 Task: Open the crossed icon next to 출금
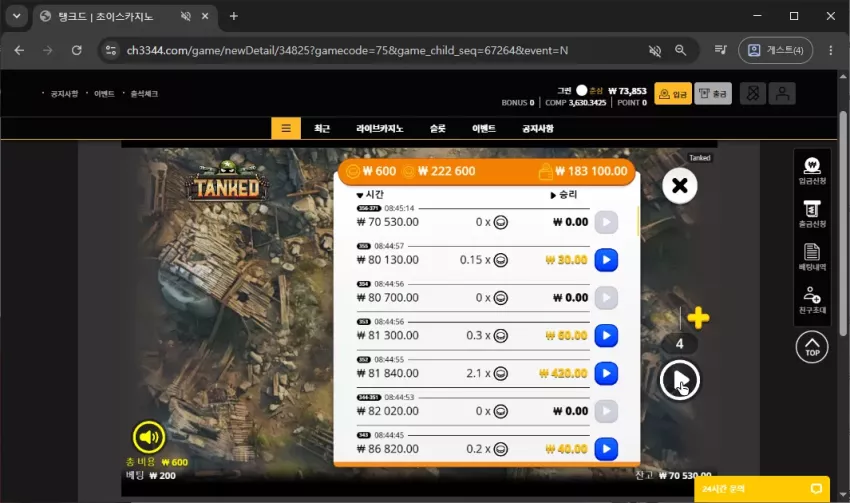coord(752,94)
